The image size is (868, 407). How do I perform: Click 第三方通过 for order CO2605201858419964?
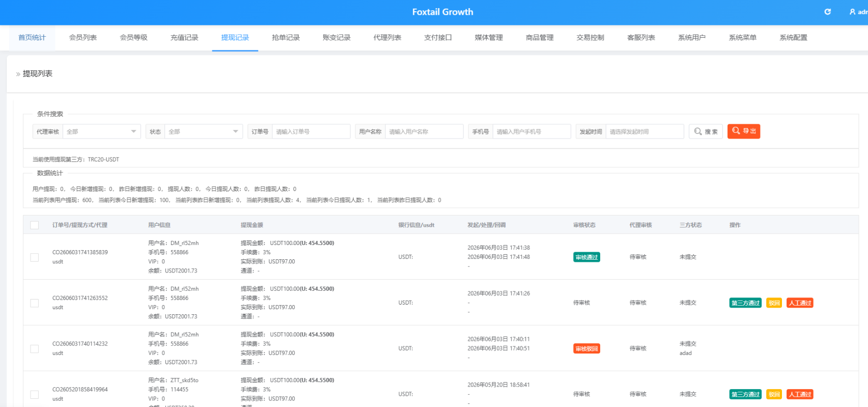pos(745,394)
